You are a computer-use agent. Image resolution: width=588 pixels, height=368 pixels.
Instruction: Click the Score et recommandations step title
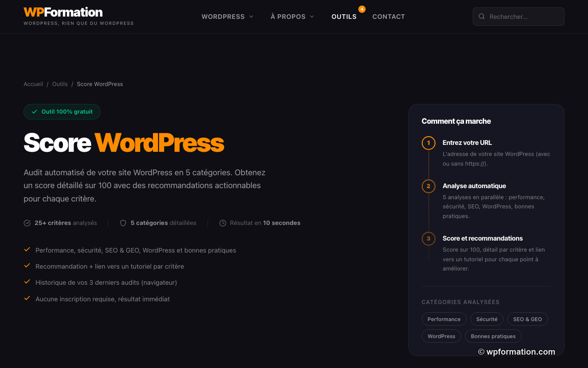[483, 238]
